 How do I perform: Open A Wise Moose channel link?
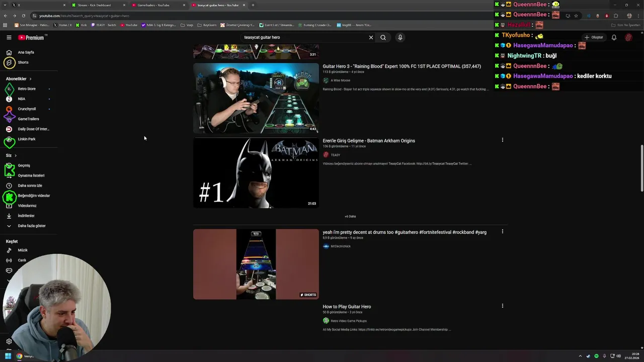click(340, 80)
